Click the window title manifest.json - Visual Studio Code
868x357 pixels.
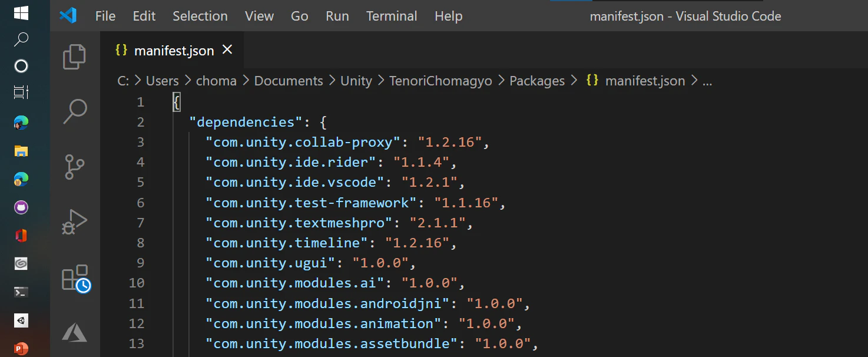[x=685, y=16]
